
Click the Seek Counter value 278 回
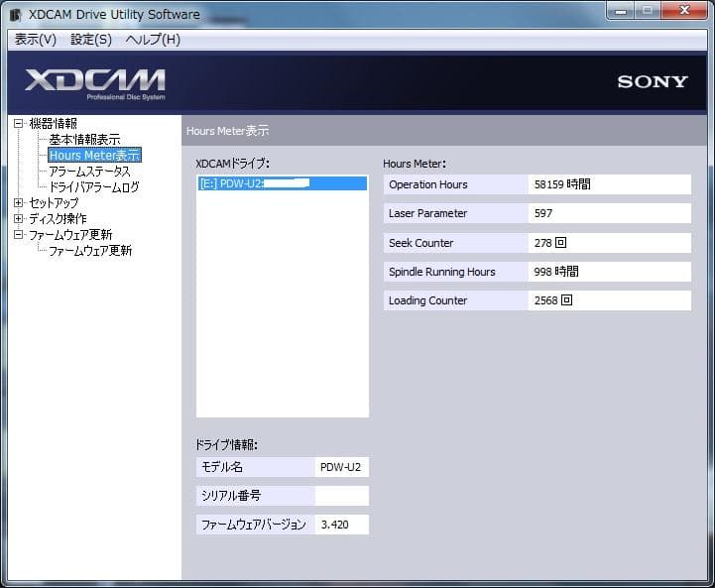click(x=609, y=243)
